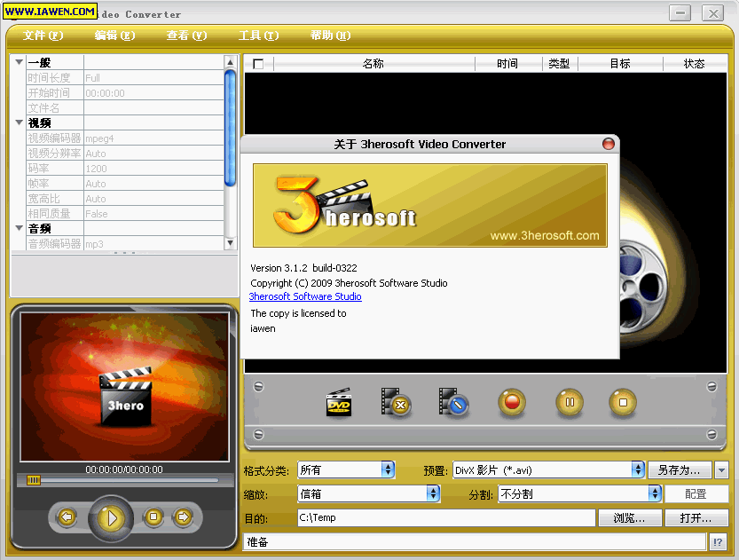Stop conversion using the square stop button
This screenshot has width=739, height=560.
click(x=623, y=403)
